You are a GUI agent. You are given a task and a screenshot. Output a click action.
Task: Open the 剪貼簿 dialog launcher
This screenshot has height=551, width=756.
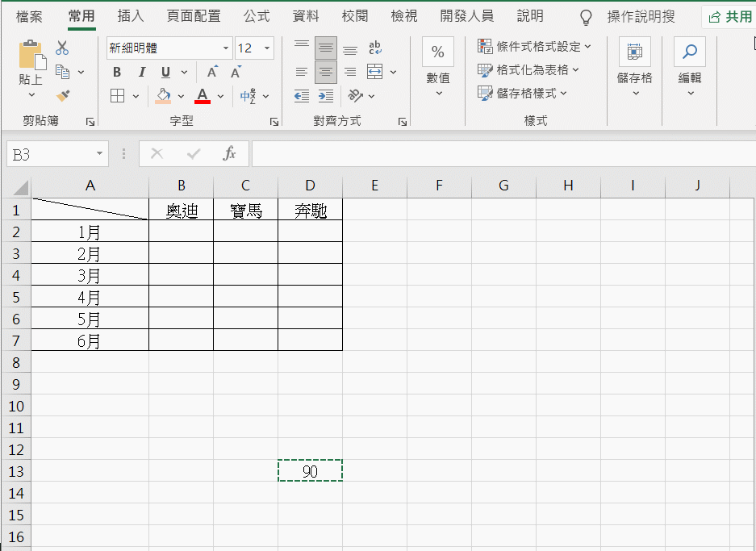pos(90,122)
